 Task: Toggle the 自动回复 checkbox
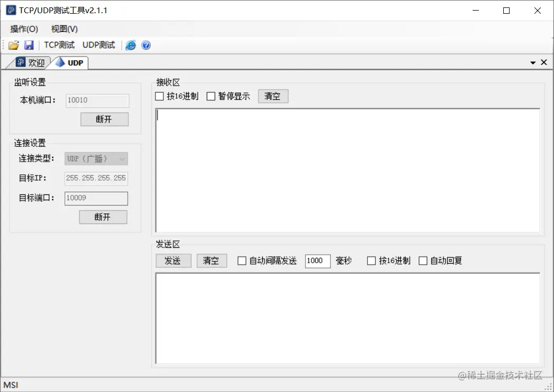(423, 261)
